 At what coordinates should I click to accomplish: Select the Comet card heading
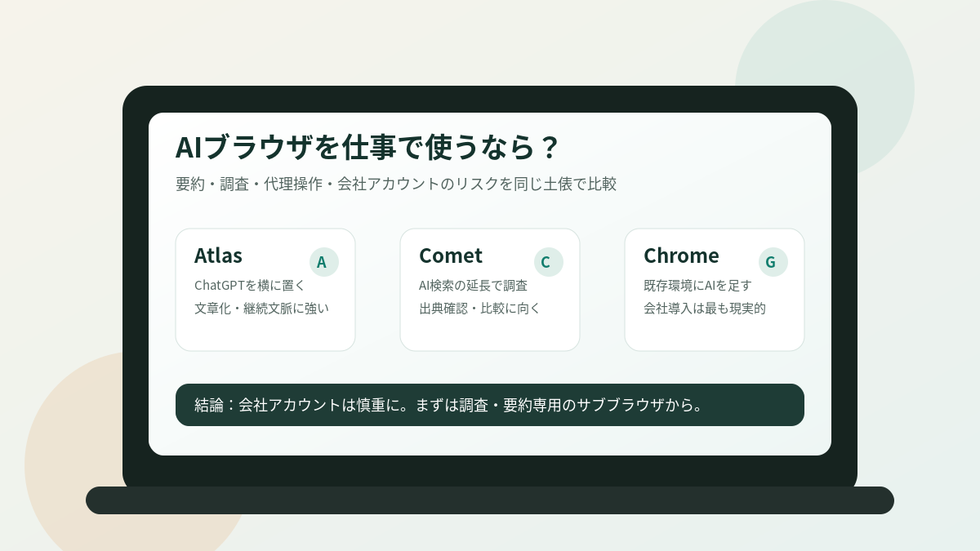451,256
